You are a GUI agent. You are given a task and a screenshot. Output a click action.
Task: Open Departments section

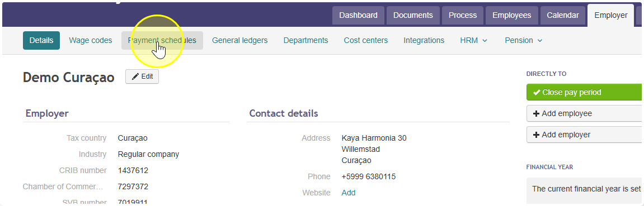[x=305, y=41]
